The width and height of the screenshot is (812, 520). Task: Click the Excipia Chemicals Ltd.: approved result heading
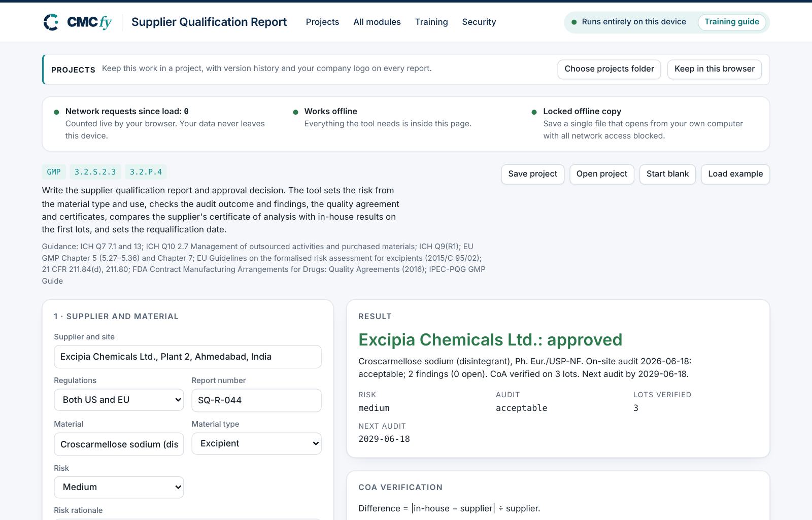pyautogui.click(x=490, y=339)
